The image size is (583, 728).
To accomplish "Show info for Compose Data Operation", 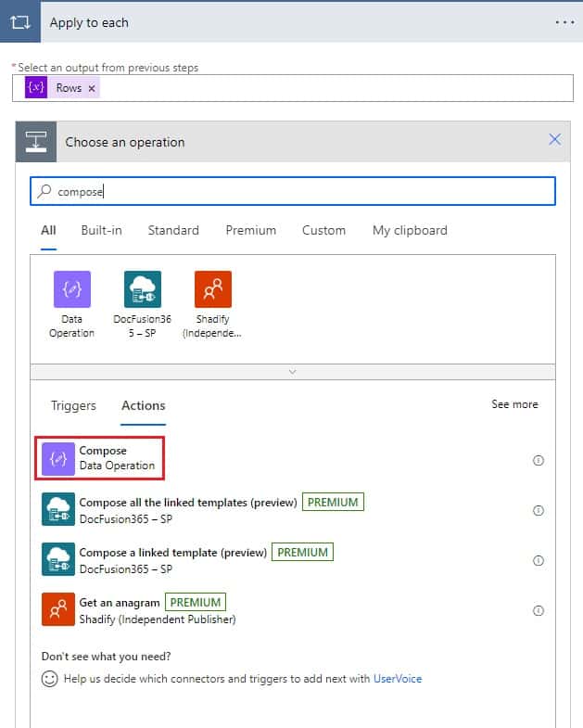I will tap(538, 460).
